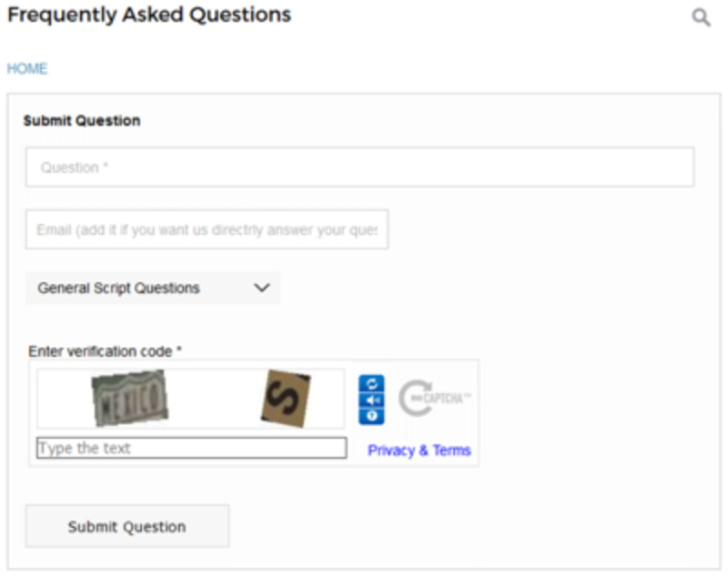Click the Email input field

207,229
